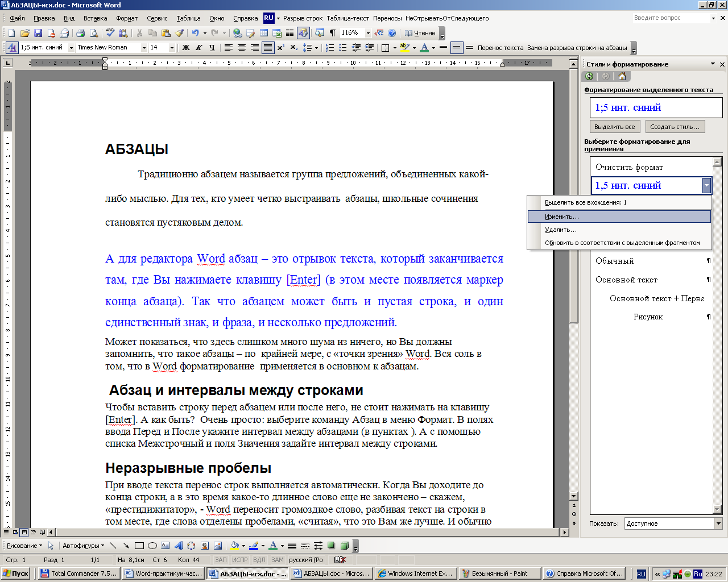Apply superscript formatting
Image resolution: width=728 pixels, height=582 pixels.
280,48
